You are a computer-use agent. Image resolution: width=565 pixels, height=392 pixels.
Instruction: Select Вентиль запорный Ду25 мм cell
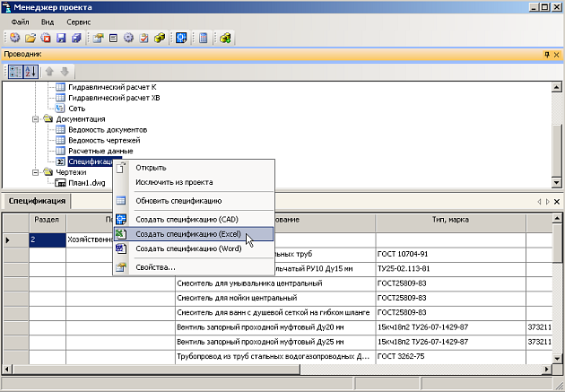tap(275, 342)
